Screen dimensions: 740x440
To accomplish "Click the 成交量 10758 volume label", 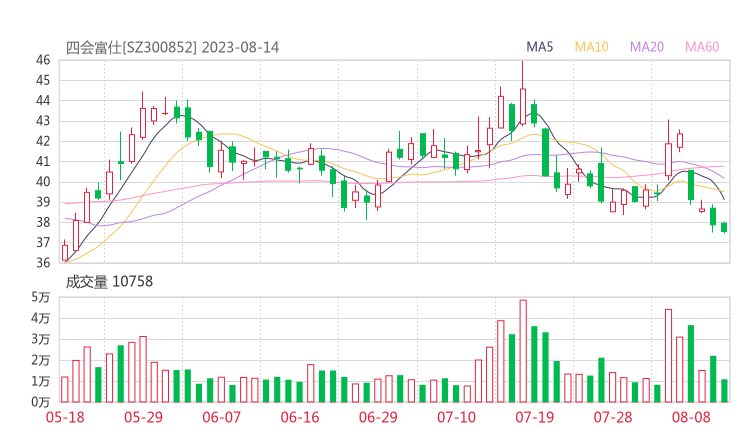I will [x=109, y=282].
